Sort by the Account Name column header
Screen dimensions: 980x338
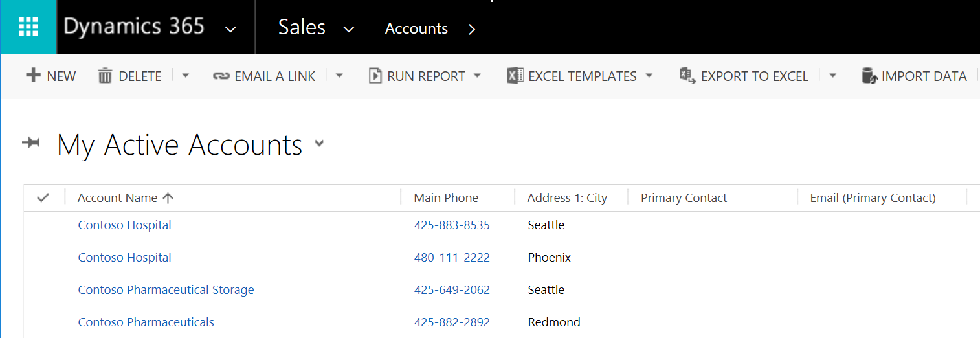[118, 198]
